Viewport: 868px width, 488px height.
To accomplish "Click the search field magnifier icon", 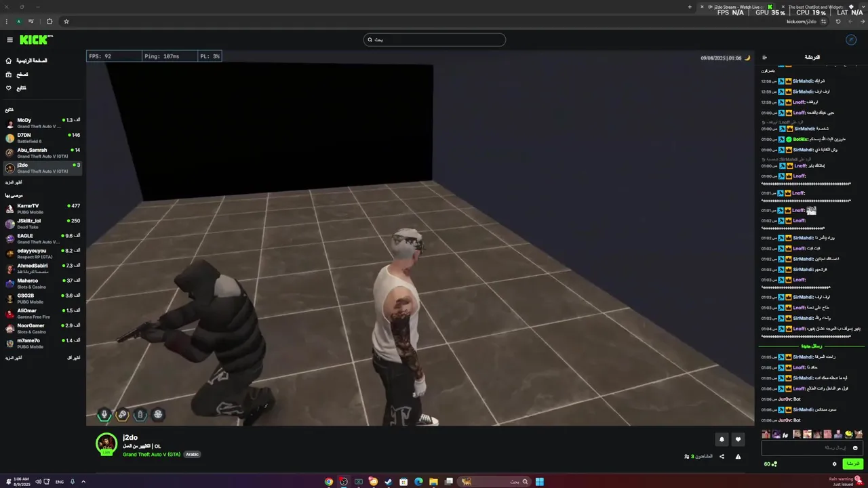I will [370, 39].
